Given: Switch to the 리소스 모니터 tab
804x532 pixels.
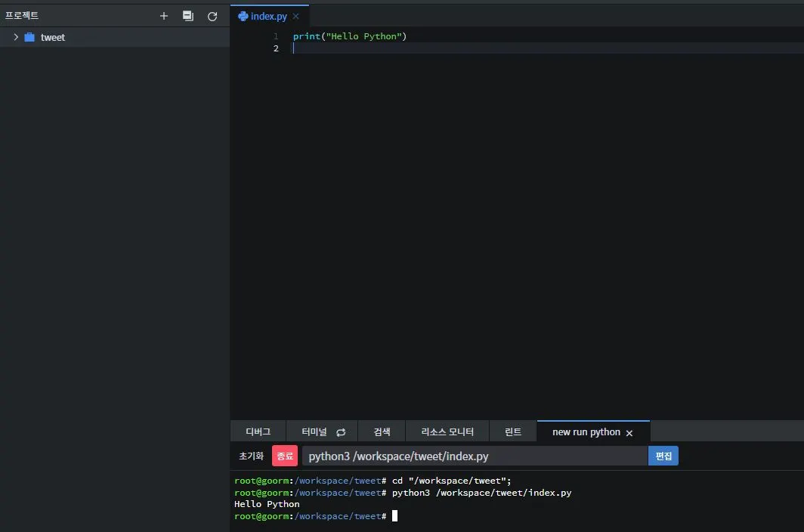Looking at the screenshot, I should tap(447, 431).
